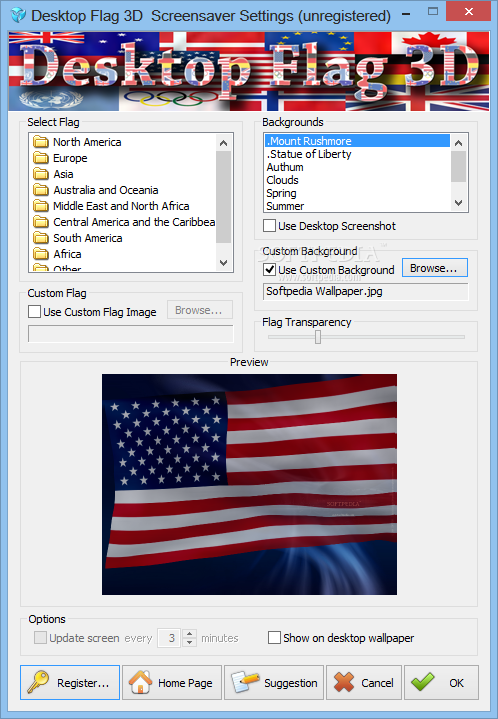Click the North America folder icon
This screenshot has width=498, height=719.
click(x=41, y=142)
